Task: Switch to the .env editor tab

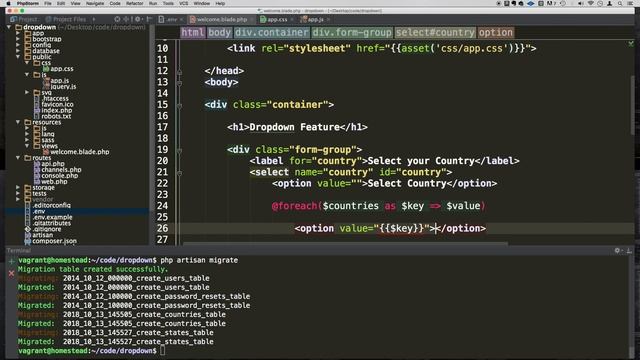Action: [x=171, y=19]
